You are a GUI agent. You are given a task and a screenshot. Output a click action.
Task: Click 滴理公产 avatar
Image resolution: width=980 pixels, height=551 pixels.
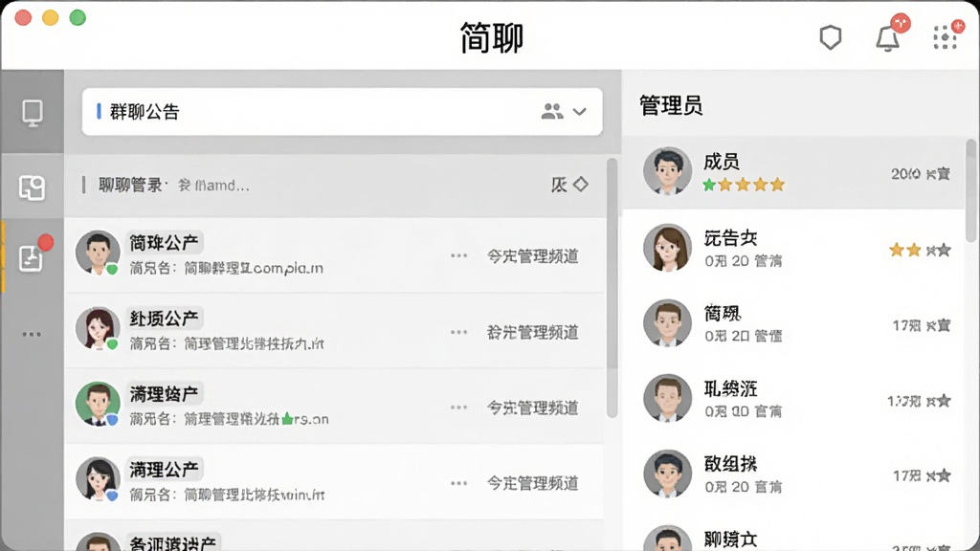[x=98, y=480]
